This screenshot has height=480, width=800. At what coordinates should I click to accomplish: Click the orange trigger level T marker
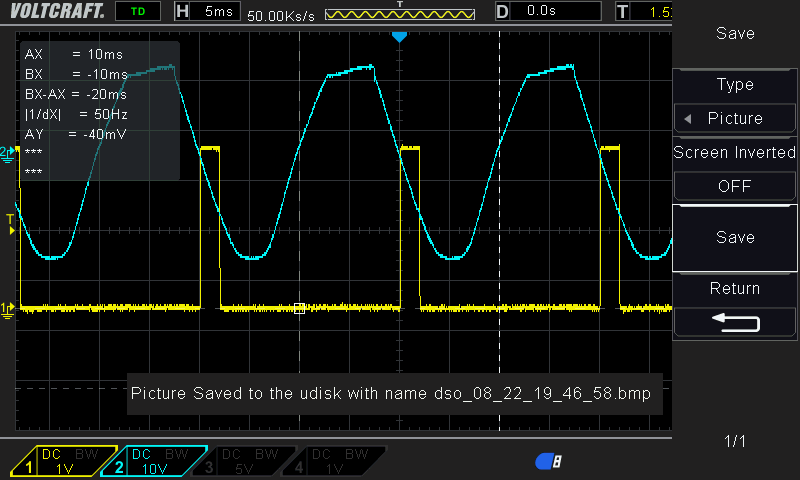(x=10, y=222)
